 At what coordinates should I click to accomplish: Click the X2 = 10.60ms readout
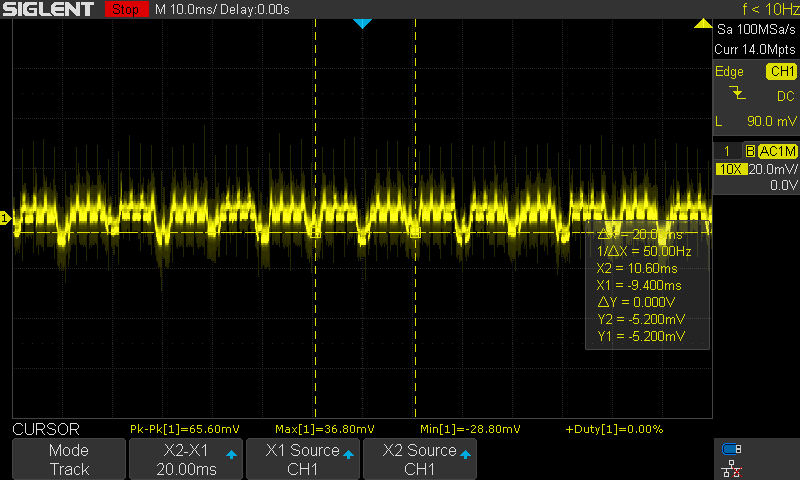pyautogui.click(x=637, y=268)
